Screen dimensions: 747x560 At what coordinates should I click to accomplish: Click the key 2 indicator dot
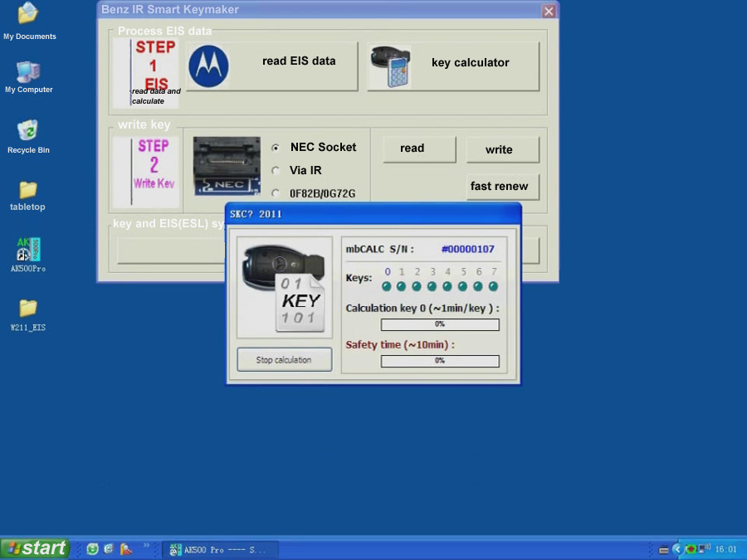417,286
